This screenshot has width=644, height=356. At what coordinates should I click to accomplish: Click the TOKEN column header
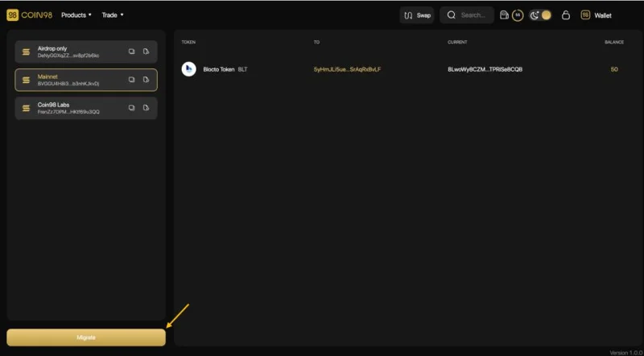tap(188, 43)
